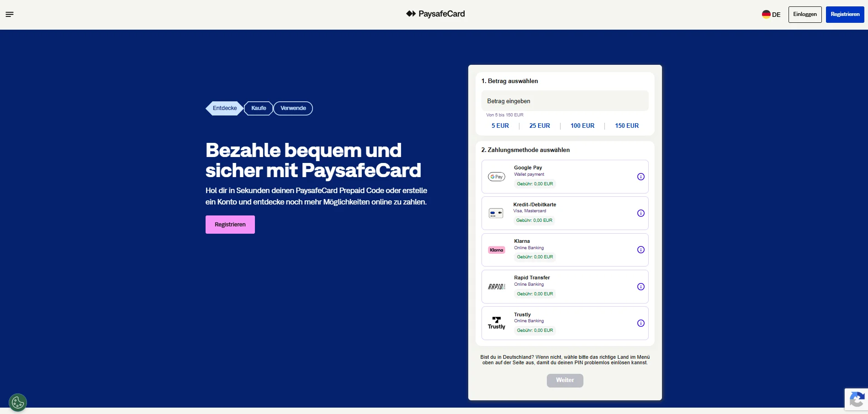Select Rapid Transfer payment method
Image resolution: width=868 pixels, height=414 pixels.
coord(565,287)
